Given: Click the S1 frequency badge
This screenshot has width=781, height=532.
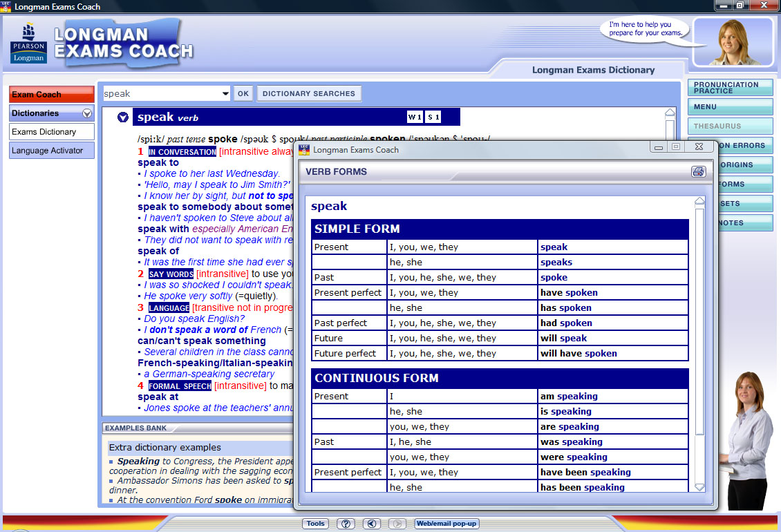Looking at the screenshot, I should click(433, 117).
